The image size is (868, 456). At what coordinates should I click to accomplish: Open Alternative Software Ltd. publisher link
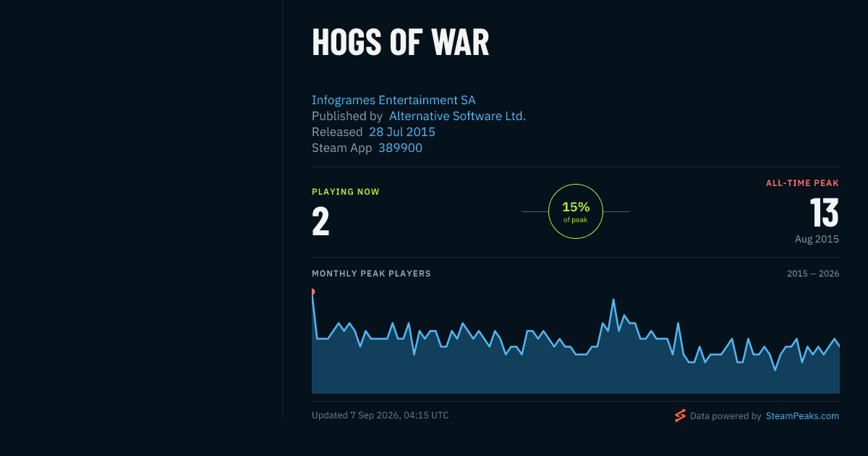(457, 116)
